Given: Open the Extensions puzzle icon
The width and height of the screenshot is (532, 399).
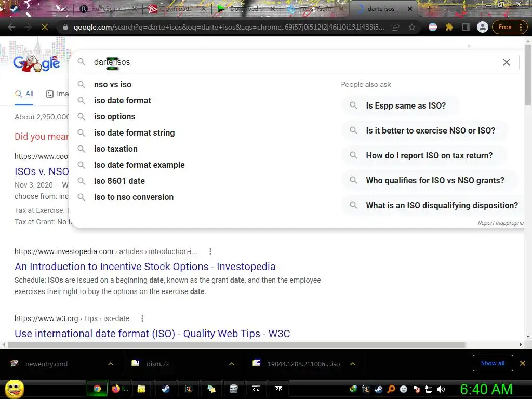Looking at the screenshot, I should 449,27.
